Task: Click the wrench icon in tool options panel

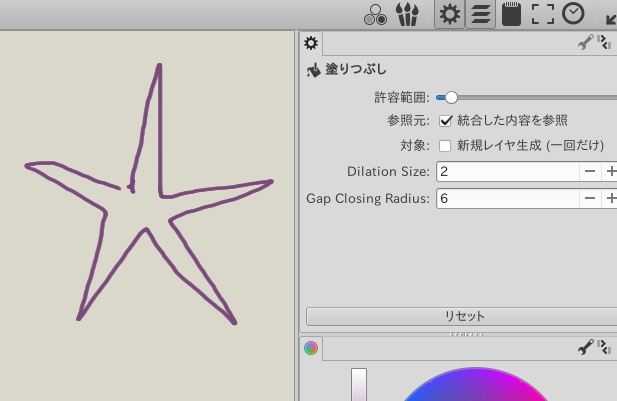Action: (x=586, y=42)
